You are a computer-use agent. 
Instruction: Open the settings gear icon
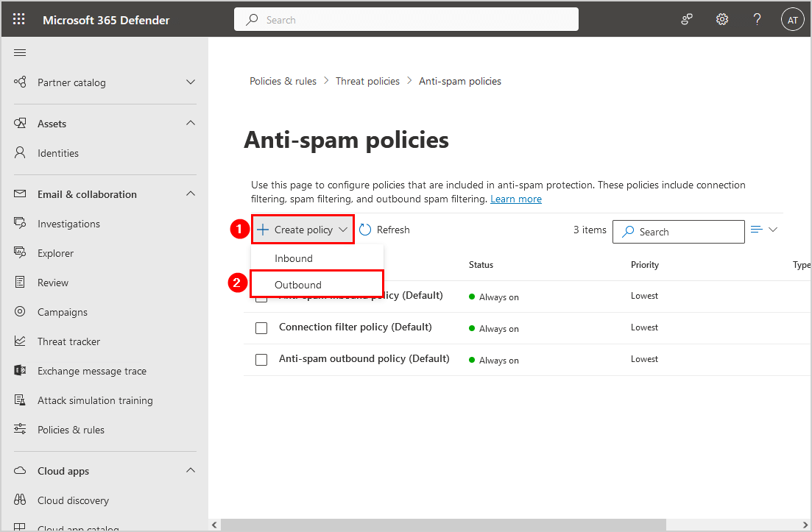722,20
